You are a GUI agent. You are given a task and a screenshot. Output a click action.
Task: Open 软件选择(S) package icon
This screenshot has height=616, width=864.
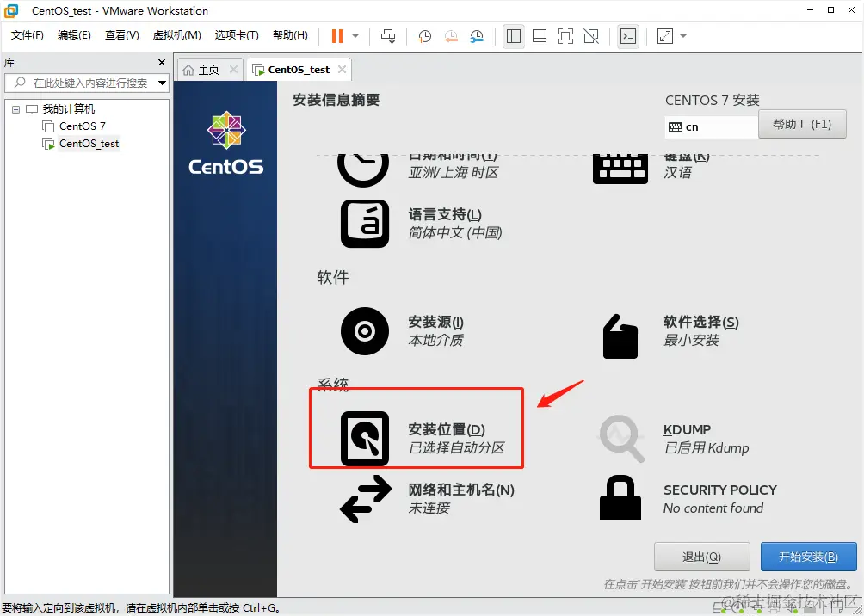pyautogui.click(x=620, y=336)
